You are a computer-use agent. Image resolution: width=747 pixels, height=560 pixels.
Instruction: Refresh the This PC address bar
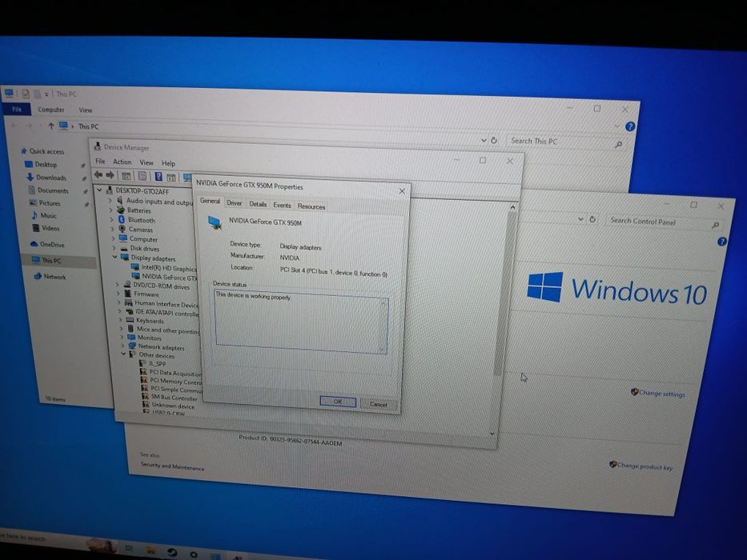click(494, 141)
